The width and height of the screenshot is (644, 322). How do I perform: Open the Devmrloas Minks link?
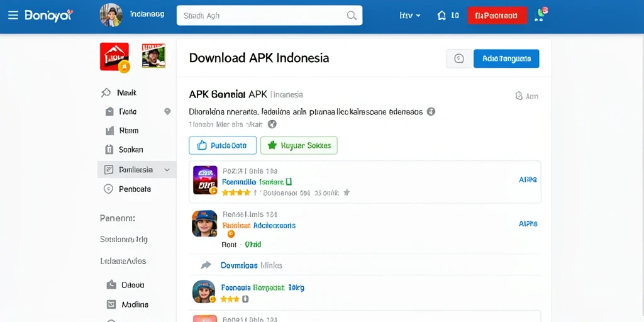pos(252,265)
